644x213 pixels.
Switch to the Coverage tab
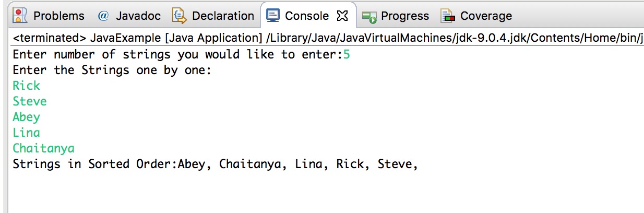pos(477,16)
